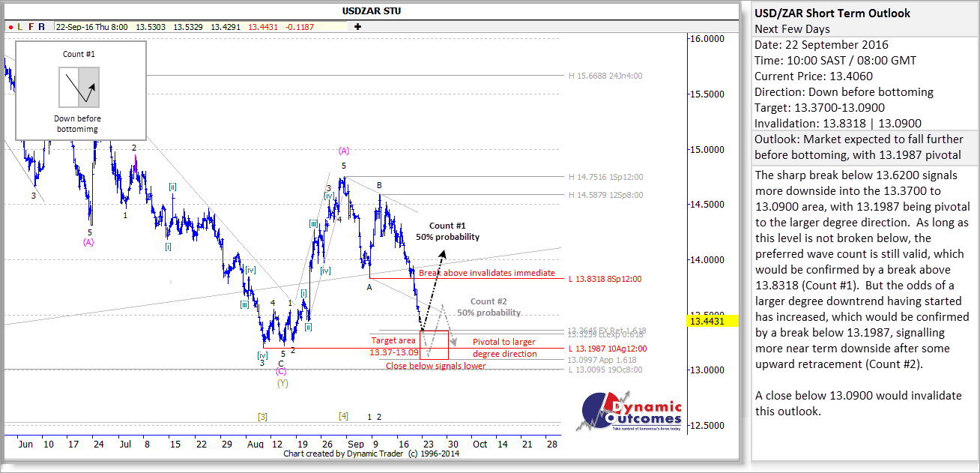Click the H 14.7516 1Sp12:00 level label
Viewport: 980px width, 473px height.
coord(605,178)
